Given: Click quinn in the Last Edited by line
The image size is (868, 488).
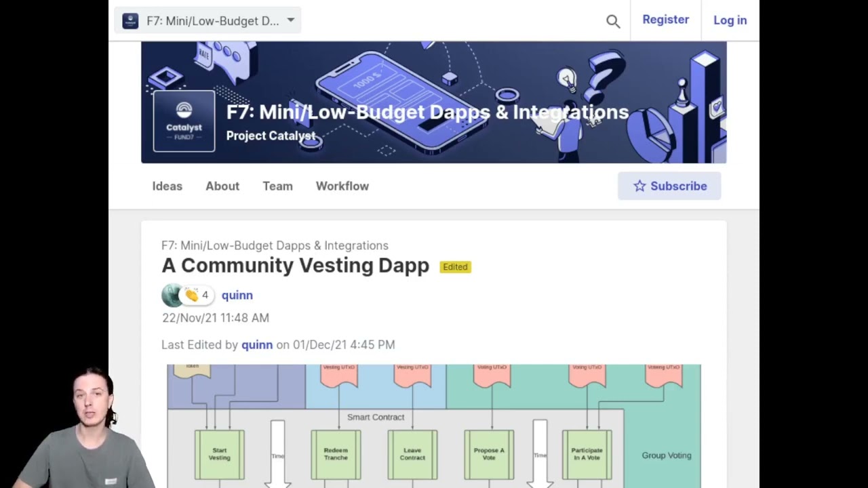Looking at the screenshot, I should [x=257, y=344].
